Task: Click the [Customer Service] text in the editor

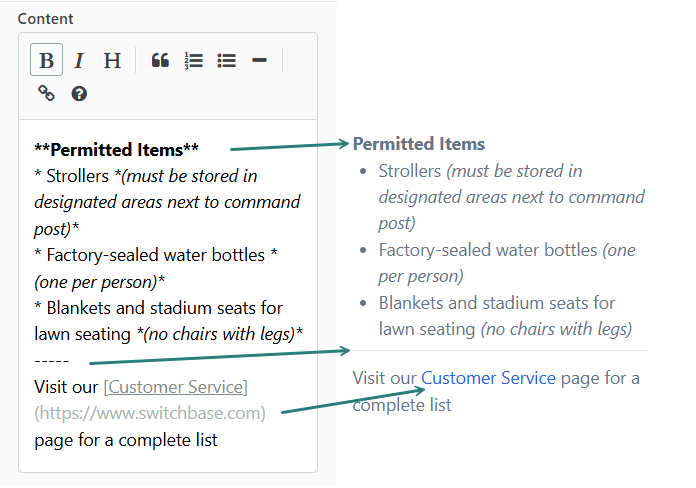Action: [x=175, y=386]
